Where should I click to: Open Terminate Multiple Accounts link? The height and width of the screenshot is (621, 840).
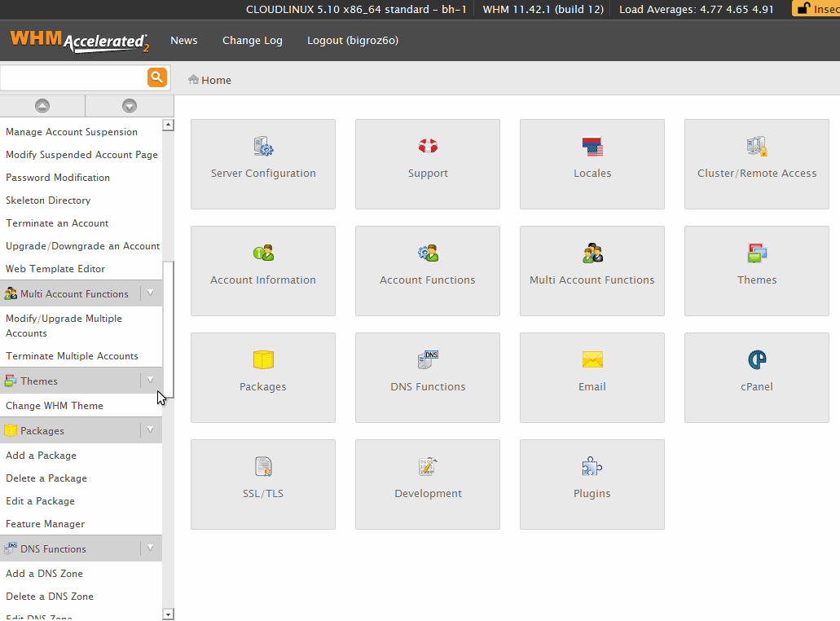point(72,356)
